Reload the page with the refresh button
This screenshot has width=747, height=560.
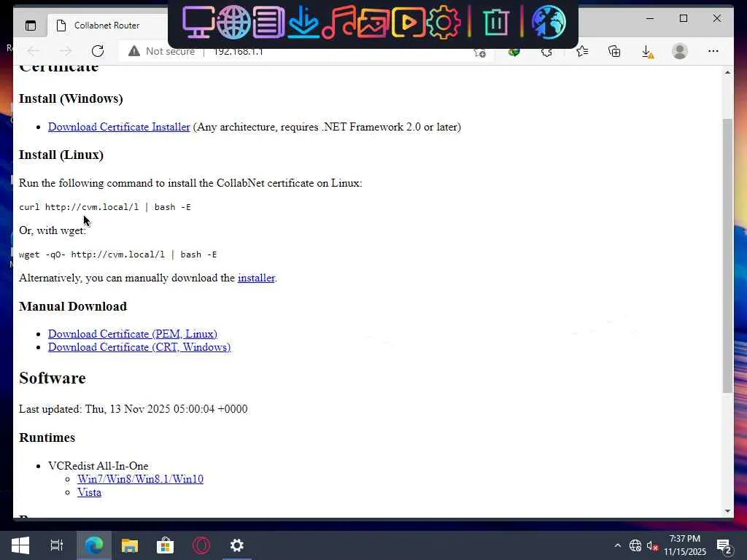[x=98, y=51]
